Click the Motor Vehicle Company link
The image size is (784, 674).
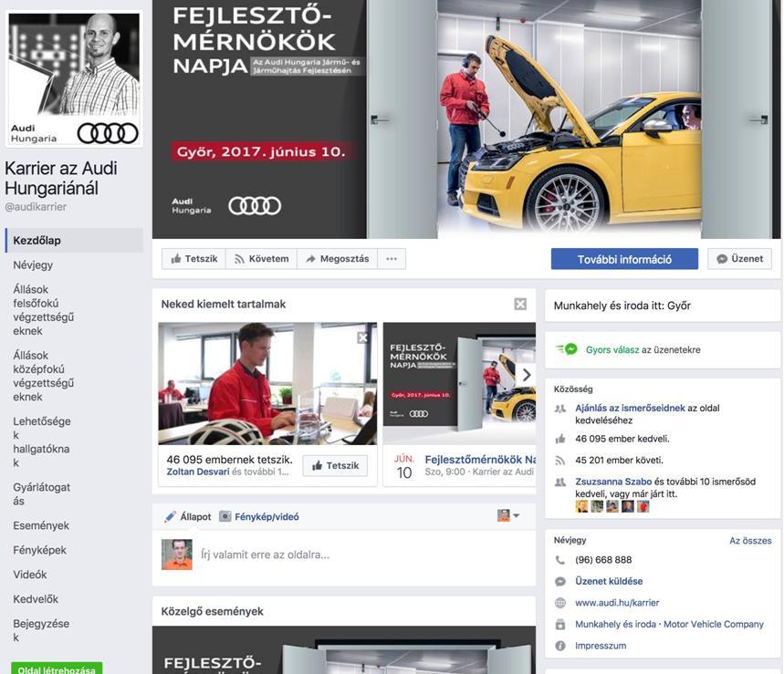click(x=714, y=624)
